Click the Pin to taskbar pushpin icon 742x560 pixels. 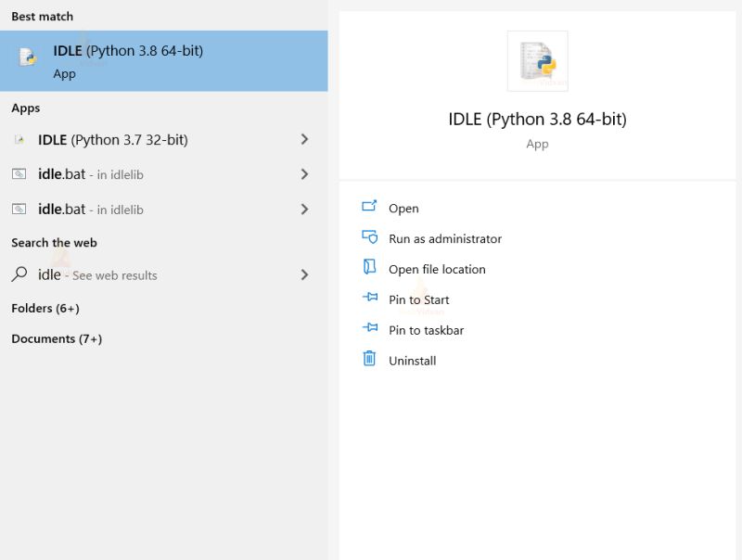click(370, 329)
